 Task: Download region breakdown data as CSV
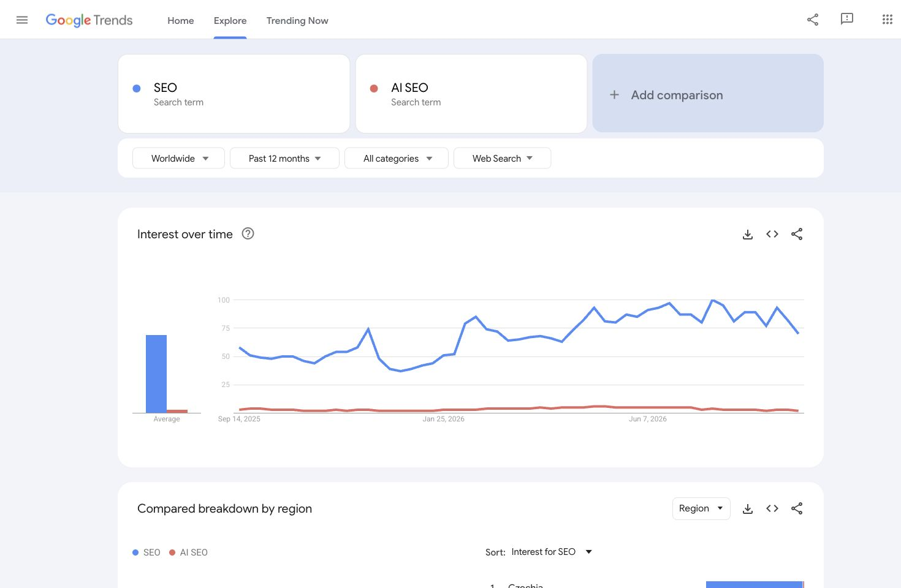748,508
